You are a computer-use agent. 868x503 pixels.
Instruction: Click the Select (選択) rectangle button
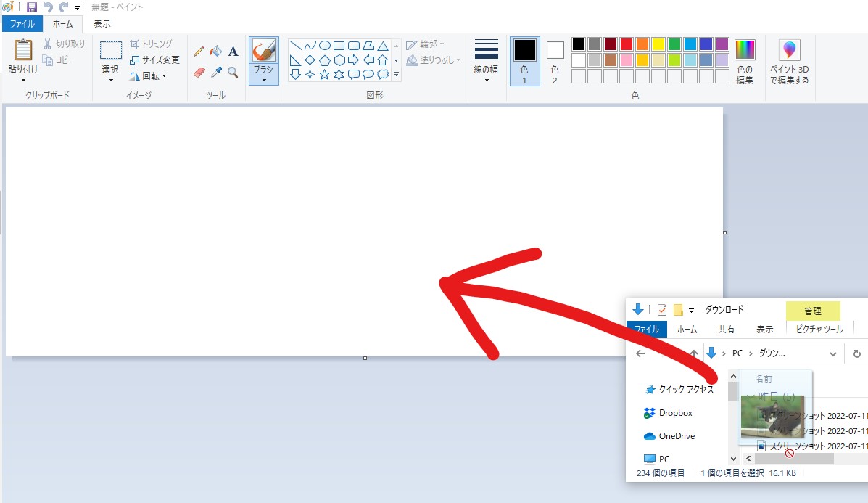click(x=111, y=50)
